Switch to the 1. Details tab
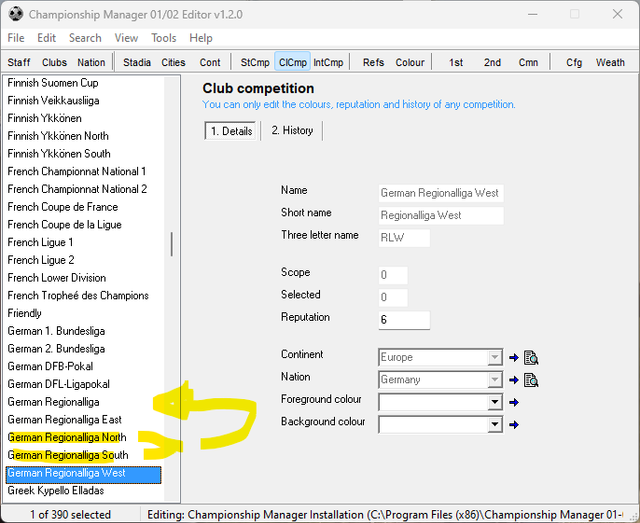The height and width of the screenshot is (523, 640). click(231, 131)
